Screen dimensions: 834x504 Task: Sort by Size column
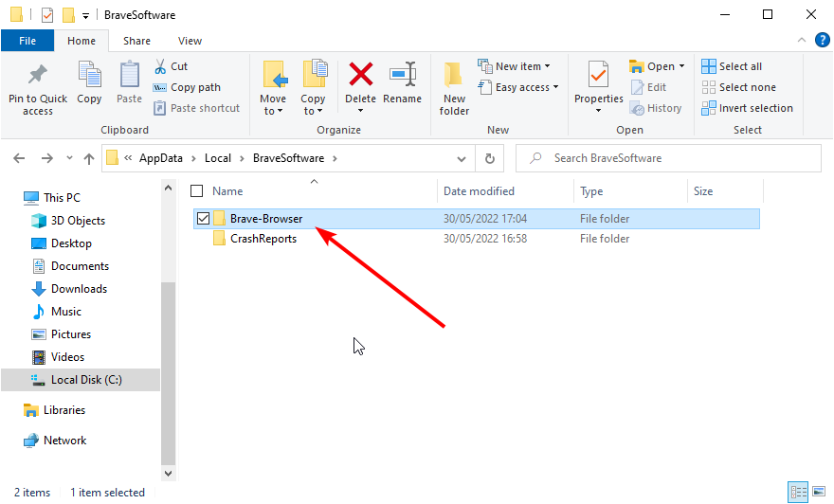[702, 191]
